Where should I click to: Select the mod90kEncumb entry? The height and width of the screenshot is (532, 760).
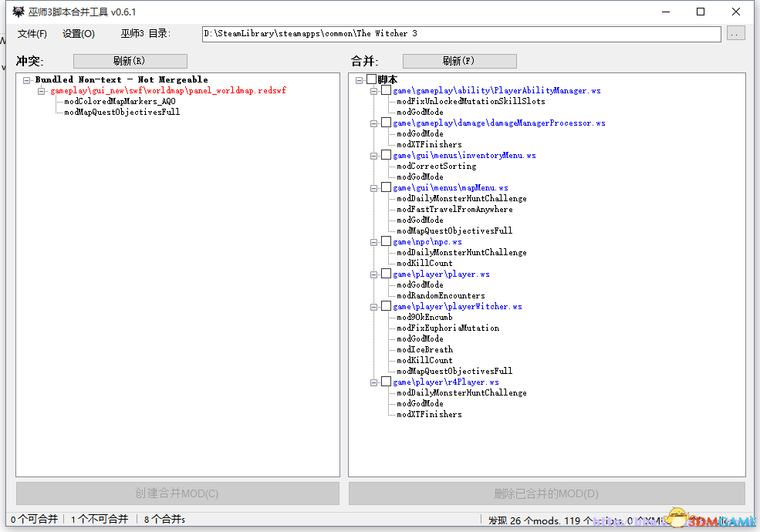click(424, 318)
